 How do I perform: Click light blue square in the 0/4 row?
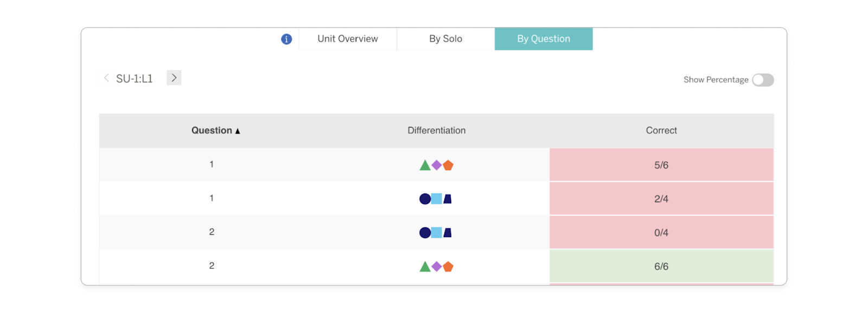[x=437, y=232]
